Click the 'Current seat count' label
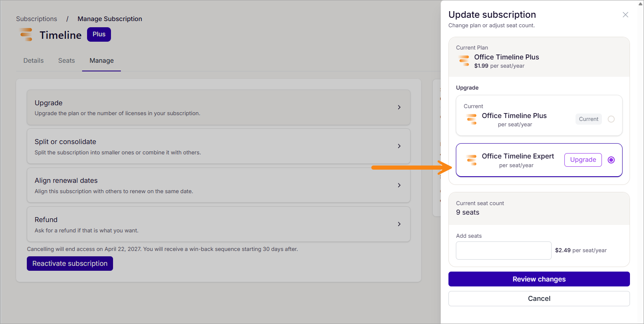The height and width of the screenshot is (324, 644). pos(480,203)
